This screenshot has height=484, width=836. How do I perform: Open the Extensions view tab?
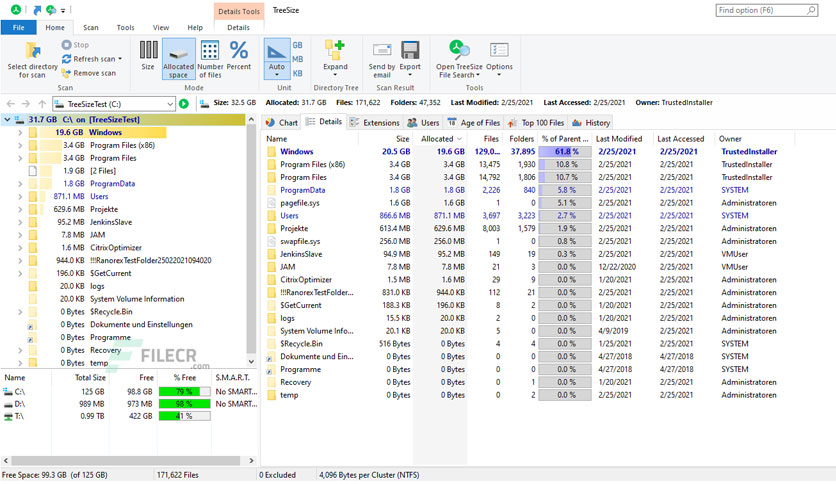[x=374, y=123]
